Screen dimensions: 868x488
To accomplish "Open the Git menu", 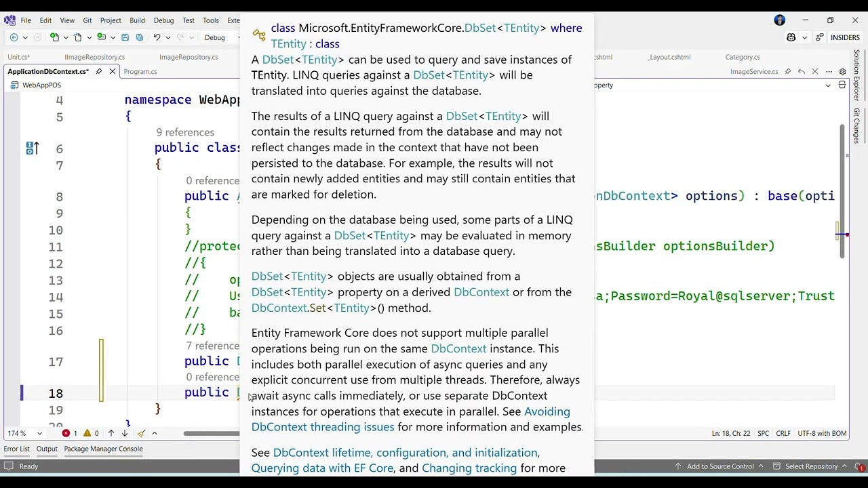I will (x=87, y=20).
